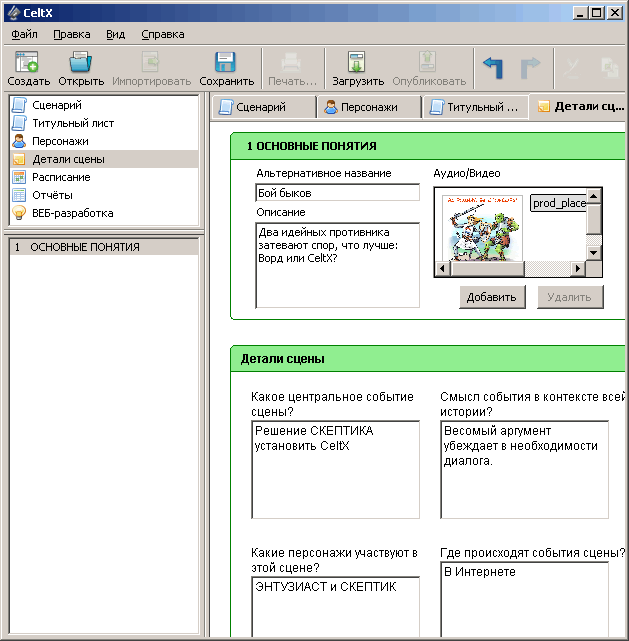The height and width of the screenshot is (641, 629).
Task: Click media list scroll left arrow
Action: coord(443,269)
